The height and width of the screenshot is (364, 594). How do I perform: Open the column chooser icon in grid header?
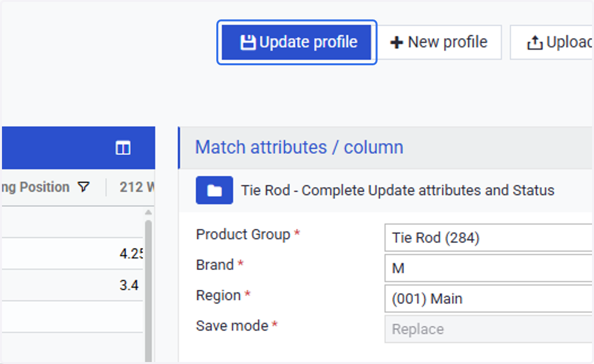123,147
